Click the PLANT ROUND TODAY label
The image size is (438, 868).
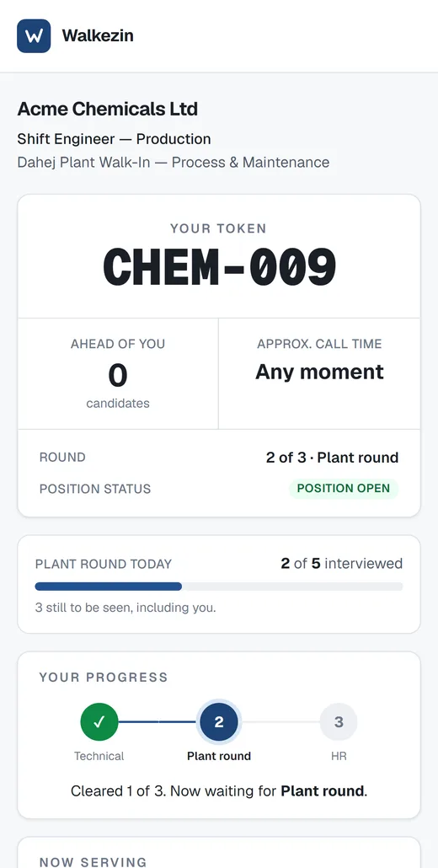[x=104, y=564]
